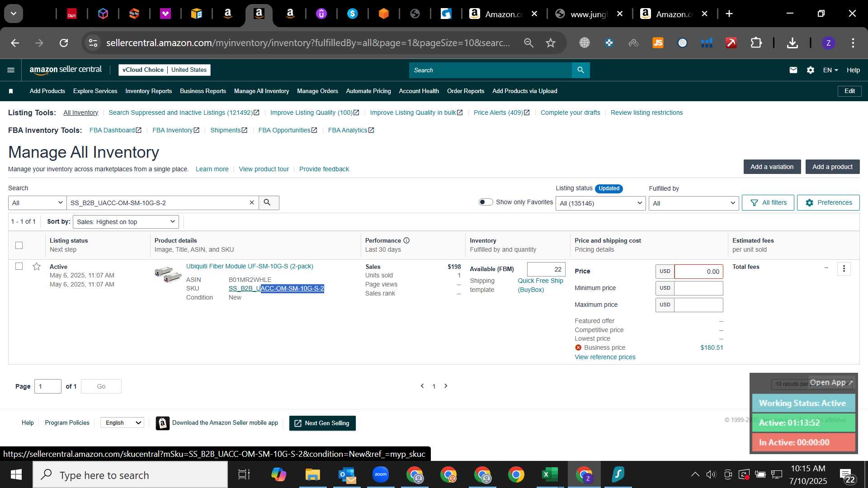Open Automate Pricing in the navigation bar

click(368, 91)
